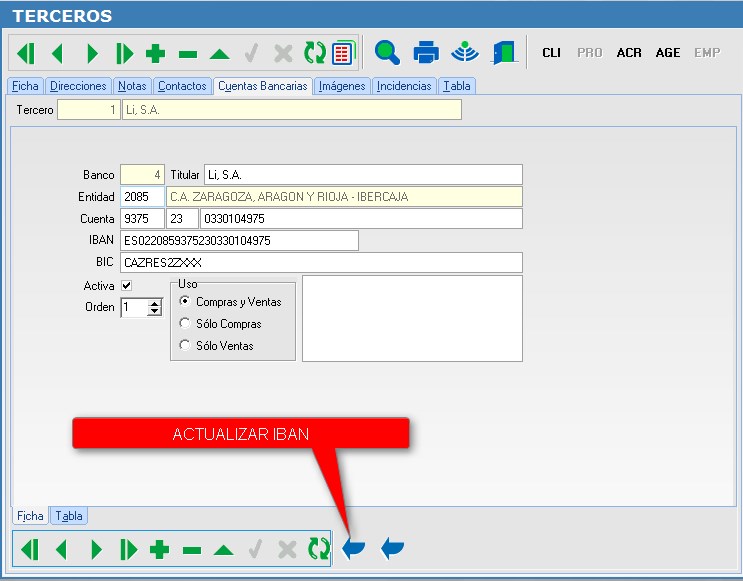Open search with the magnifier icon
The width and height of the screenshot is (743, 581).
[387, 52]
